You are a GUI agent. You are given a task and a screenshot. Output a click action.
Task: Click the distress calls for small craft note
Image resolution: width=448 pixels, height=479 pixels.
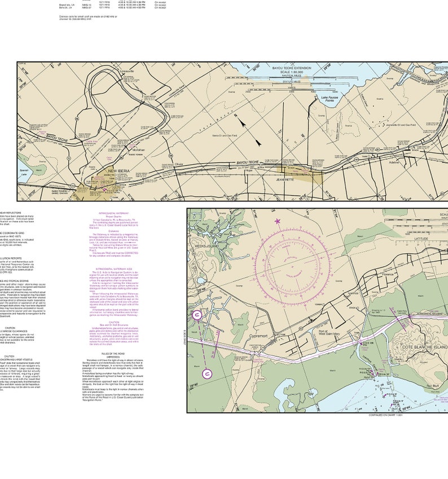pos(88,17)
